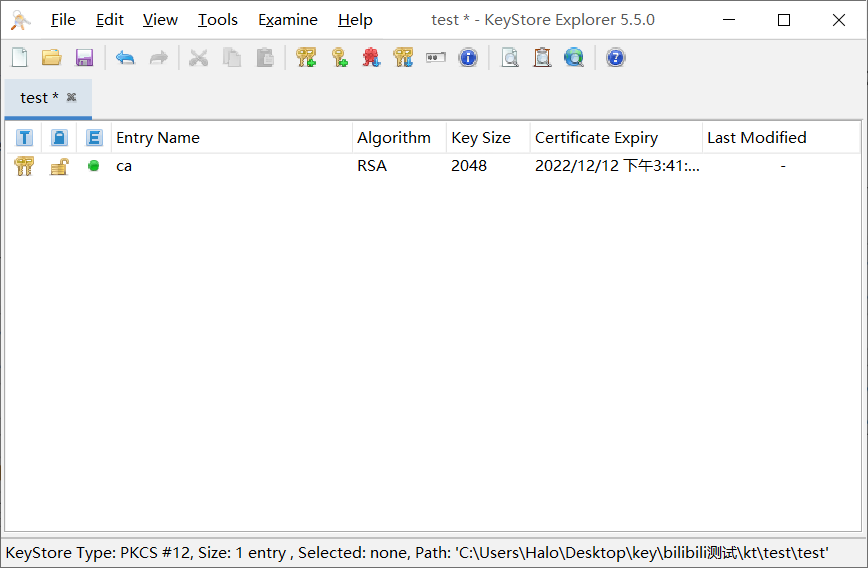Examine SSL via the globe magnifier icon

(x=575, y=58)
